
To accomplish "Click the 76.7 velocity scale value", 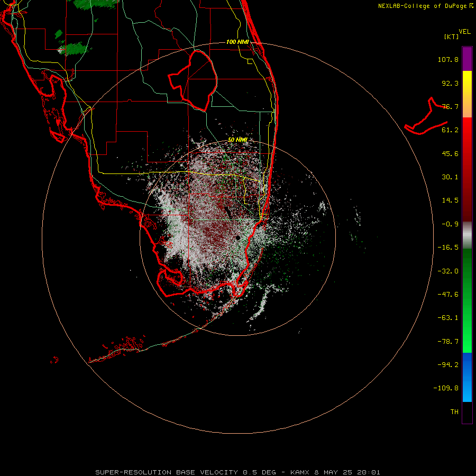I will (x=450, y=106).
